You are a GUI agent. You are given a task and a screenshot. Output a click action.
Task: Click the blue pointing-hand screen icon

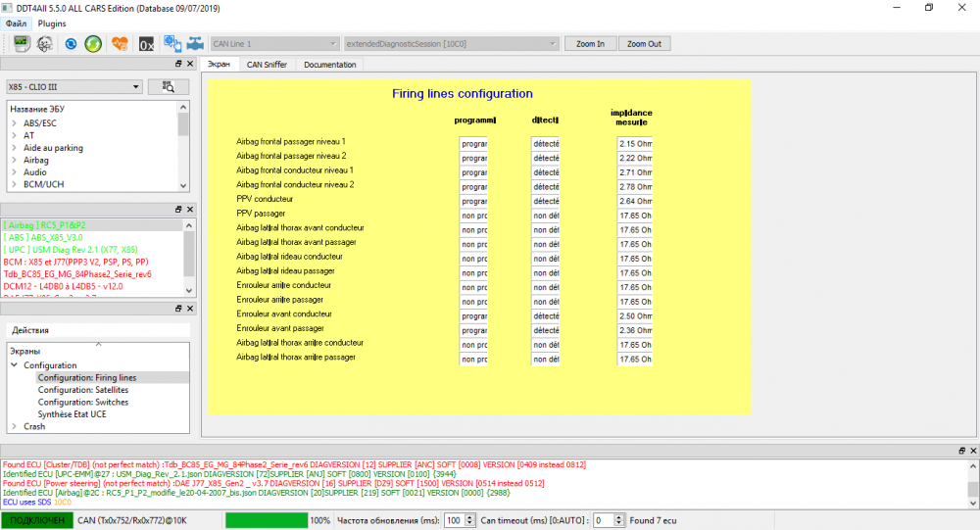[172, 44]
